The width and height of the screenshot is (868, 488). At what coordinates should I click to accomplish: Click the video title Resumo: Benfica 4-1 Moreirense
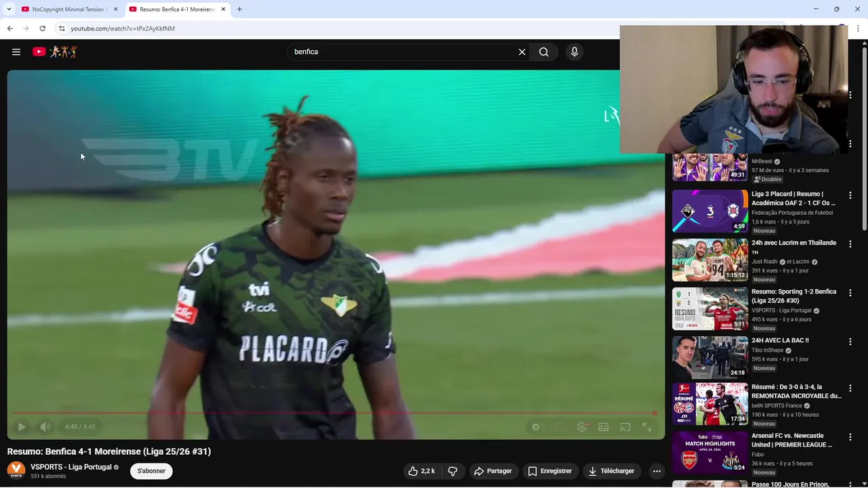click(x=109, y=451)
